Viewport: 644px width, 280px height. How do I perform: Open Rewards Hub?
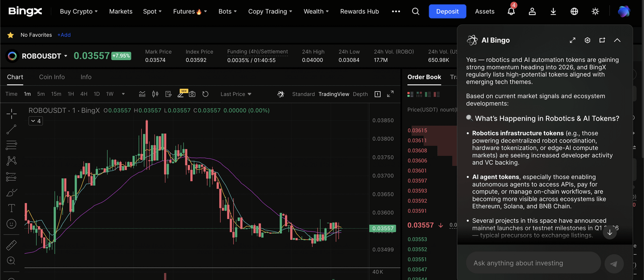tap(359, 11)
